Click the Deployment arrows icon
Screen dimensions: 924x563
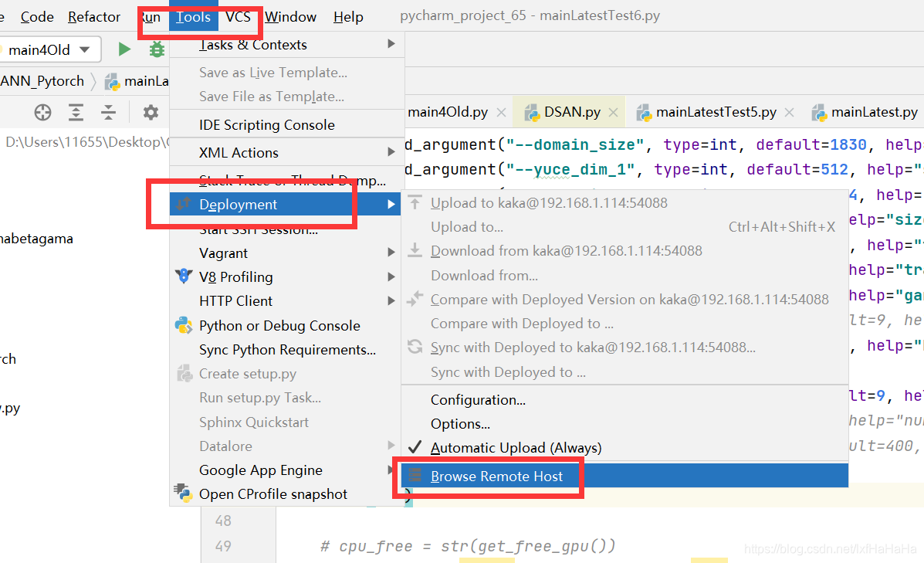point(183,203)
